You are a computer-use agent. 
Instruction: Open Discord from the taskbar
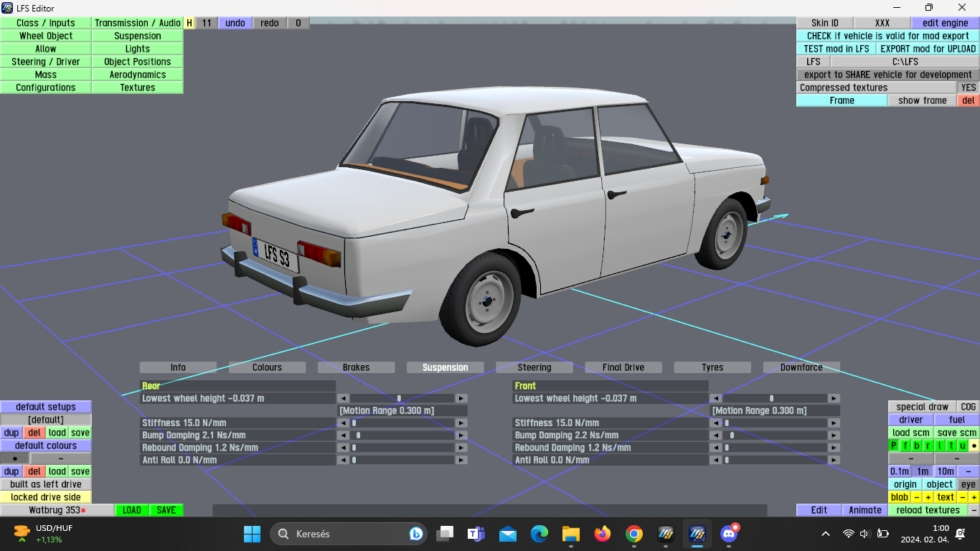[730, 534]
